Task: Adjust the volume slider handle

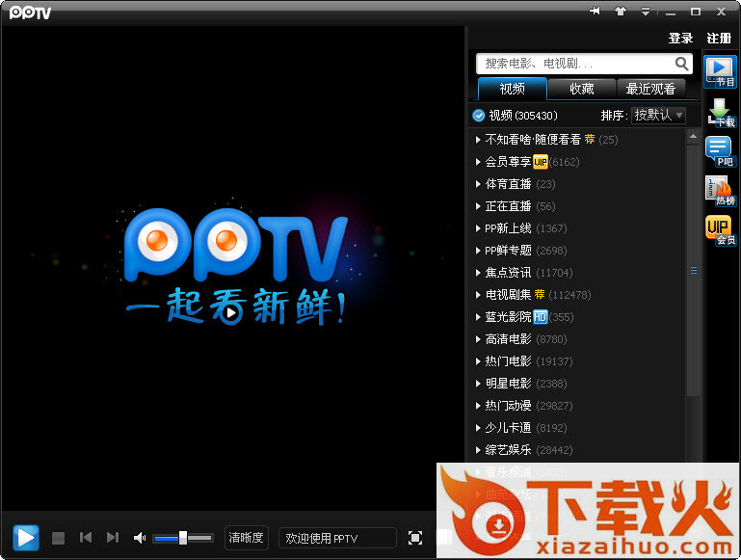Action: tap(183, 538)
